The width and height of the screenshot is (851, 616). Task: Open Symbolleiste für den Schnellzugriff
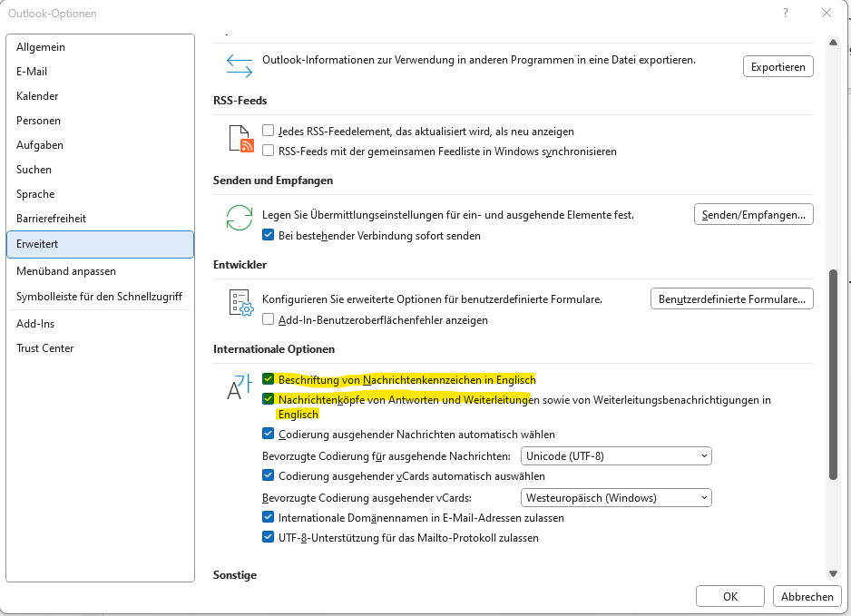tap(100, 297)
